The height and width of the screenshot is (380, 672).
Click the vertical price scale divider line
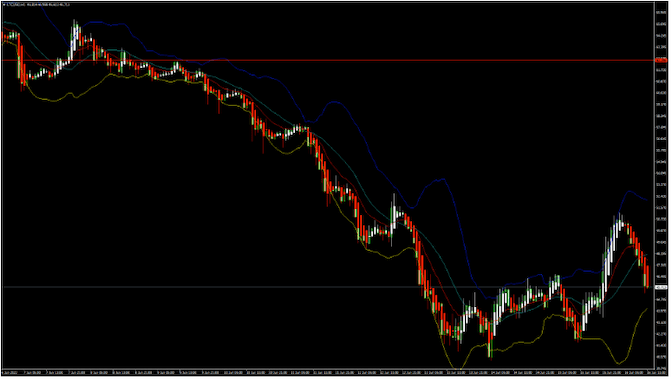[655, 184]
